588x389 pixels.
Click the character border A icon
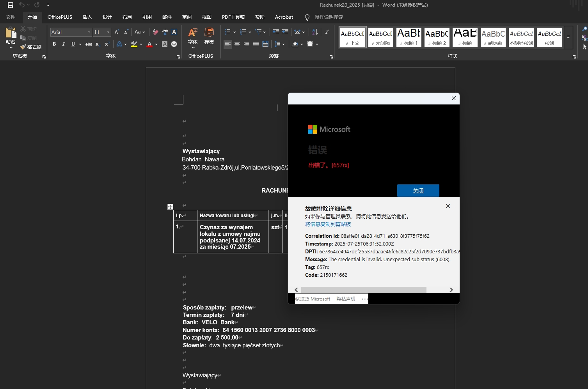coord(174,32)
